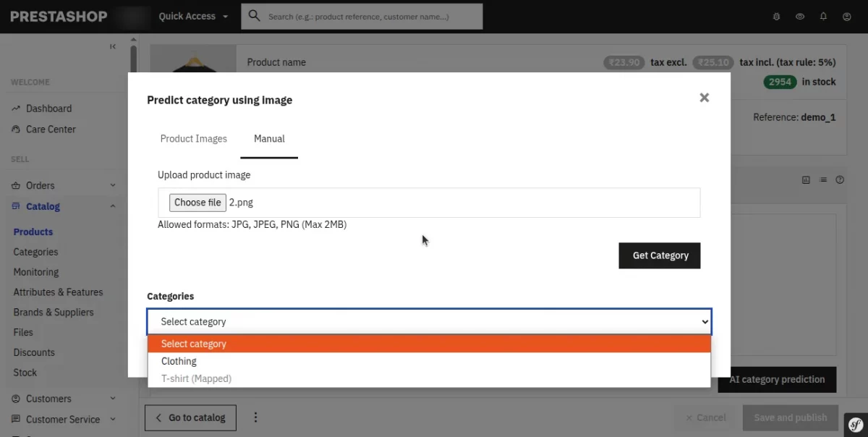
Task: Click the modules stats icon on the panel header
Action: (x=806, y=179)
